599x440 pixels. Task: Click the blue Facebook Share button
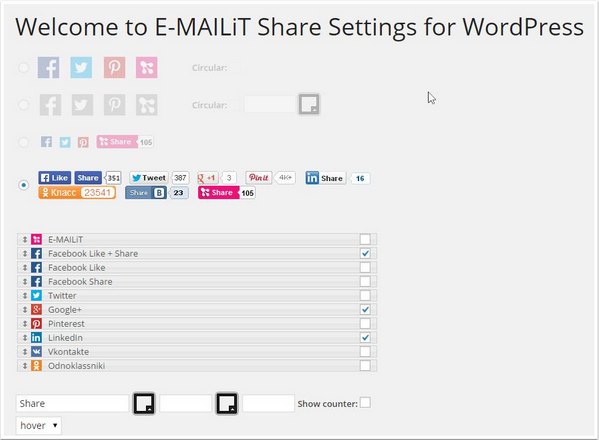click(x=88, y=178)
